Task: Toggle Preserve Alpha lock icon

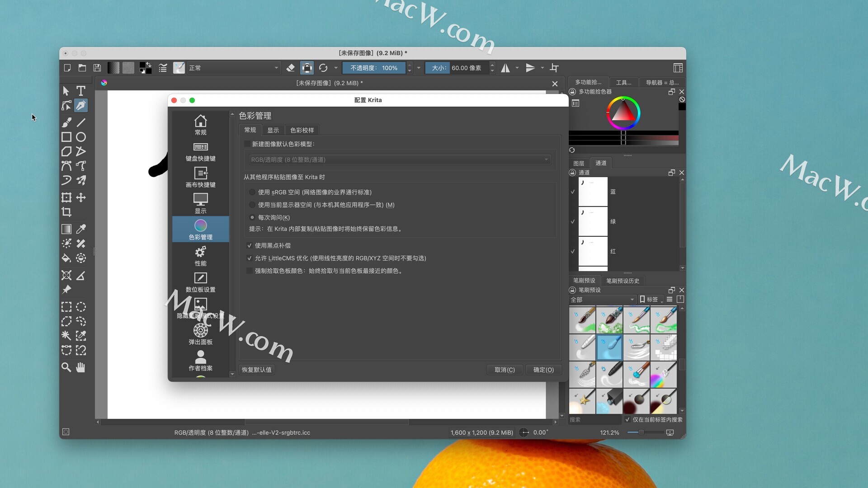Action: [307, 68]
